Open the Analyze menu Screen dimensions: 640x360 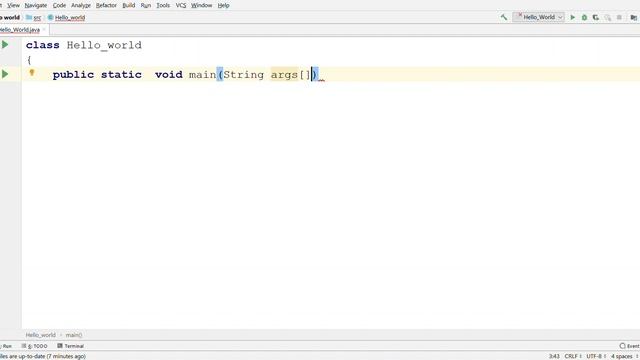click(x=81, y=5)
